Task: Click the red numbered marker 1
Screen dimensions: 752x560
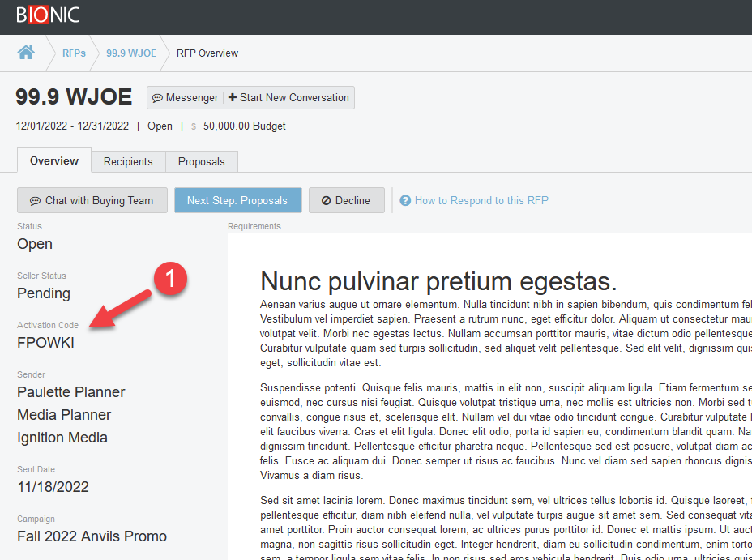Action: 171,279
